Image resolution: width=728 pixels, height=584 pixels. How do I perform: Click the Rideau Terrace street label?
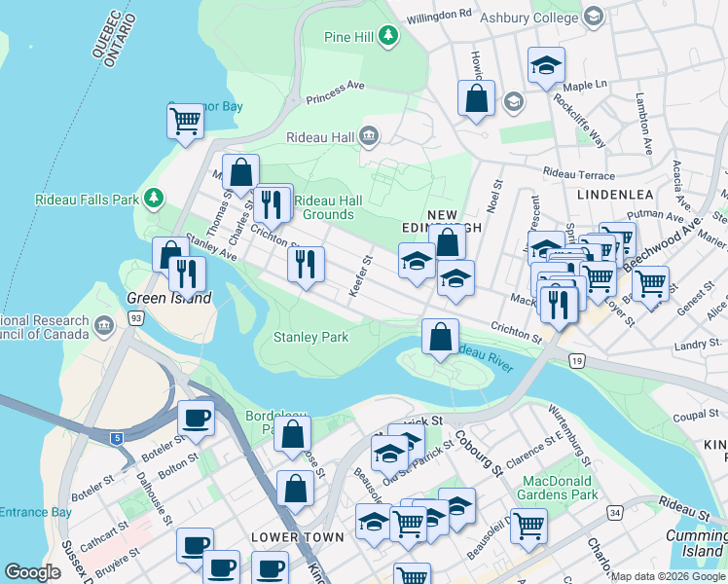[x=579, y=174]
